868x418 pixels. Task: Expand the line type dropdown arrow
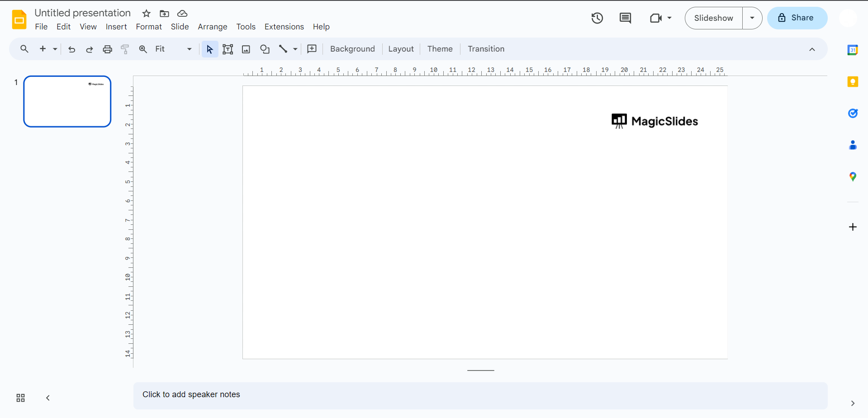(295, 49)
